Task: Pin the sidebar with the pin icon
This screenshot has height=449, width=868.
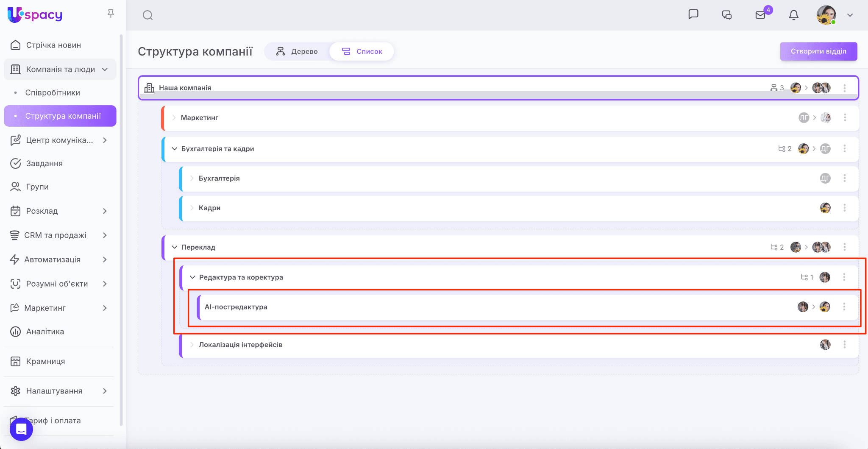Action: (x=111, y=14)
